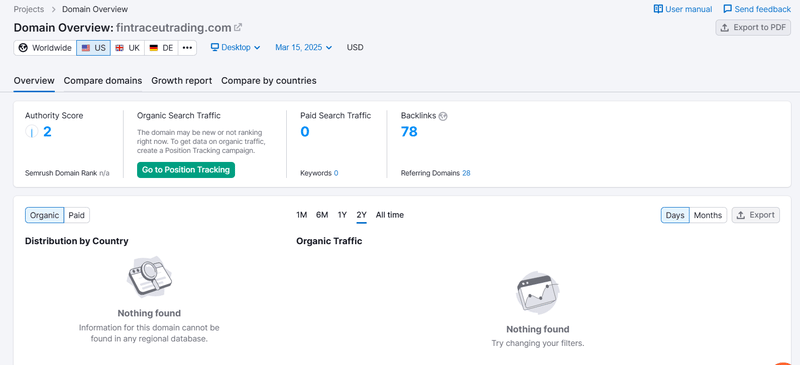Select the Worldwide database
Image resolution: width=800 pixels, height=365 pixels.
point(45,48)
